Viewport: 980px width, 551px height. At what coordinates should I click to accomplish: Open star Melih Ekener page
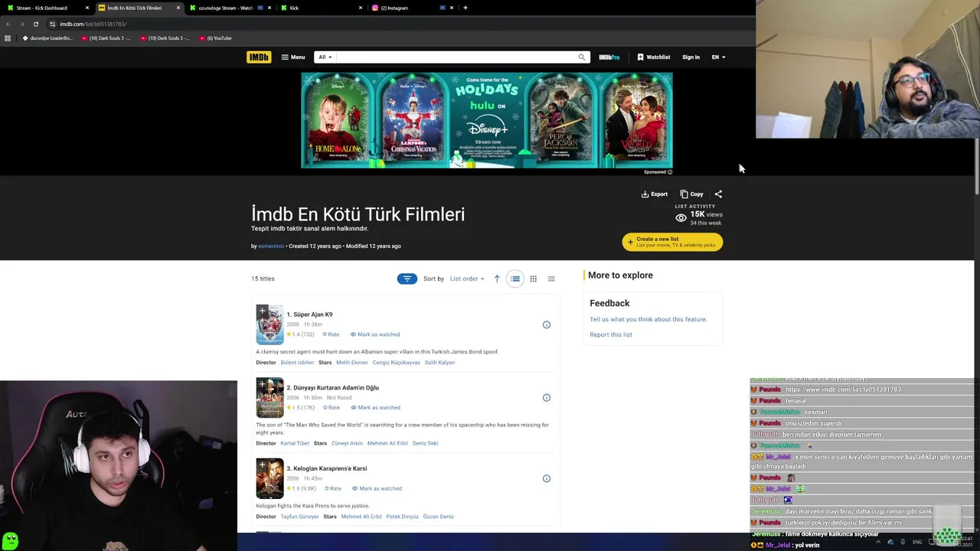(352, 362)
